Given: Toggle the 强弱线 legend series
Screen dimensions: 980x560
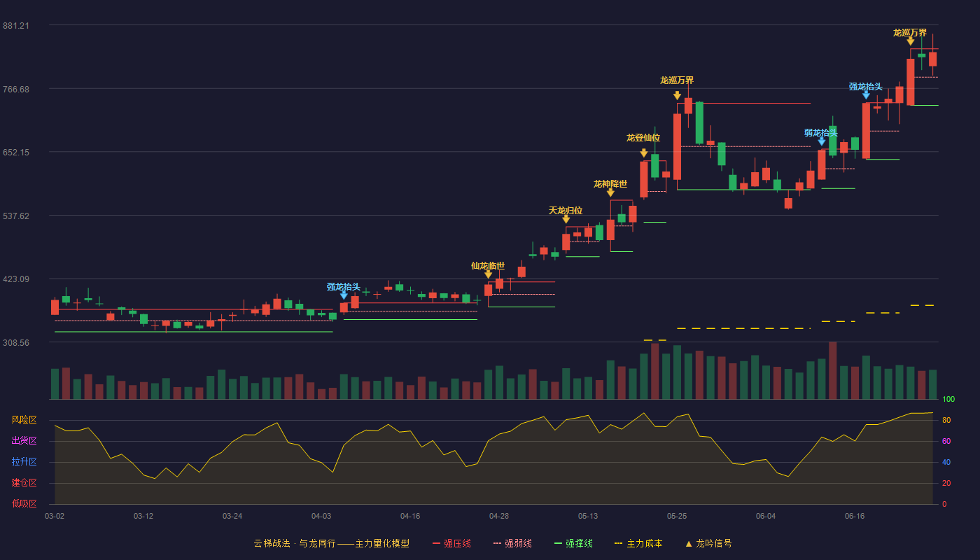Looking at the screenshot, I should pos(512,543).
